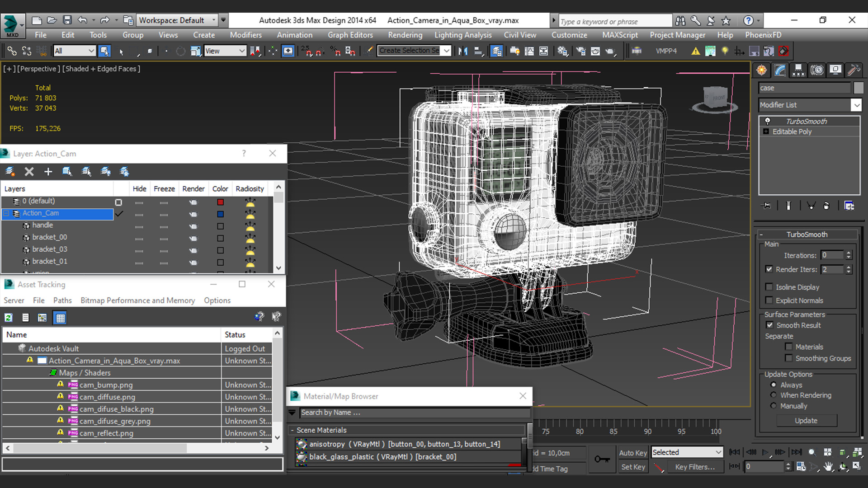Viewport: 868px width, 488px height.
Task: Click the red color swatch of default layer
Action: [x=220, y=202]
